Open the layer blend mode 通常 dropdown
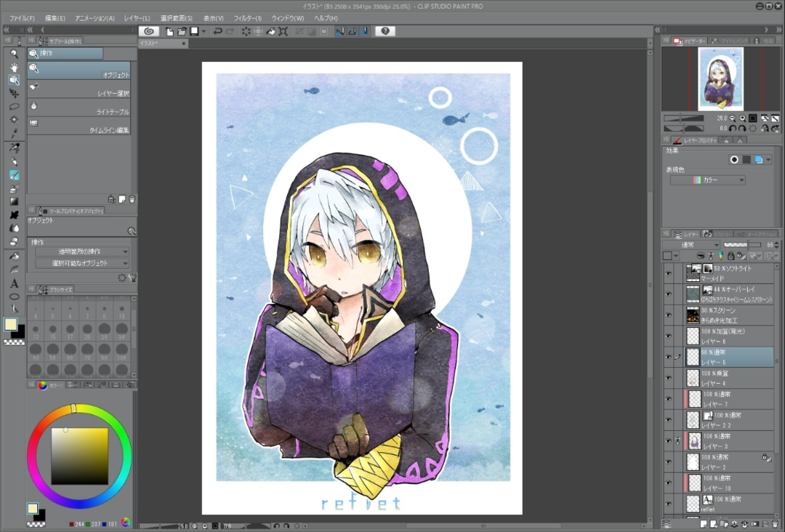785x532 pixels. tap(691, 246)
